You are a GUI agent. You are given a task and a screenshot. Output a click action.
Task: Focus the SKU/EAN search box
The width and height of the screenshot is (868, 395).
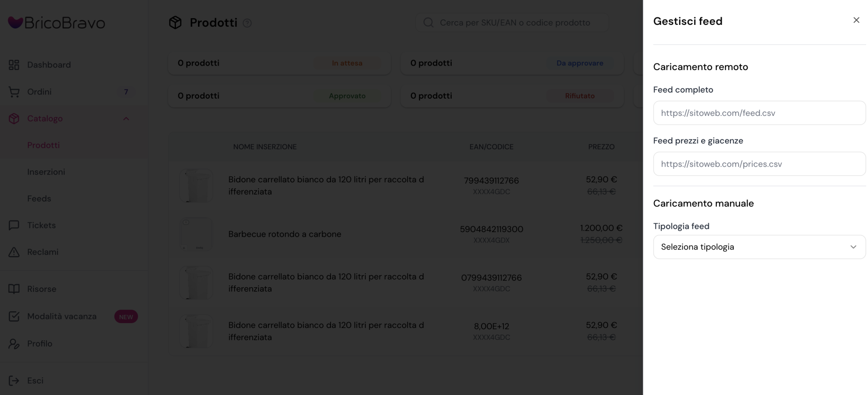(x=514, y=23)
